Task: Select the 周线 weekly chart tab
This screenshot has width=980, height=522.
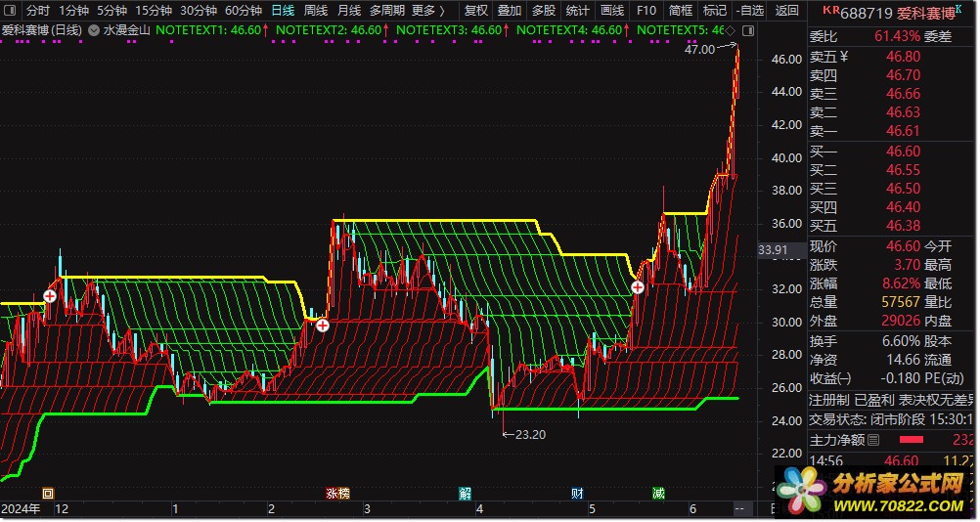Action: [x=316, y=11]
